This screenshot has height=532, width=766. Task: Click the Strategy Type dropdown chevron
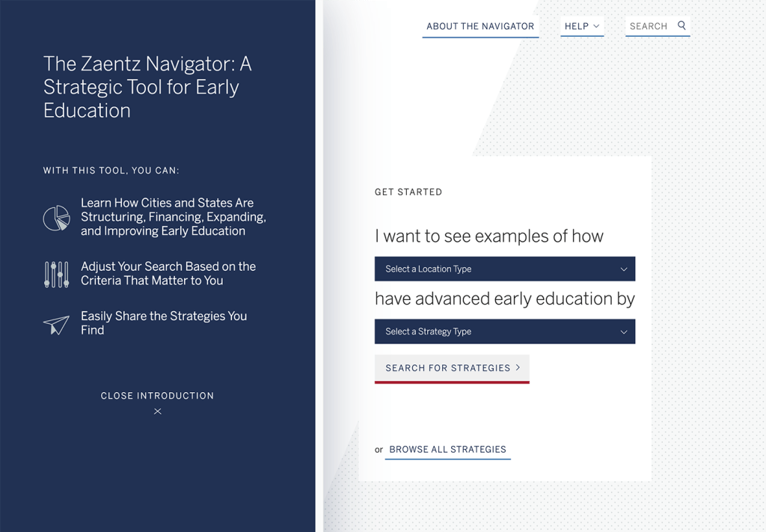tap(624, 332)
